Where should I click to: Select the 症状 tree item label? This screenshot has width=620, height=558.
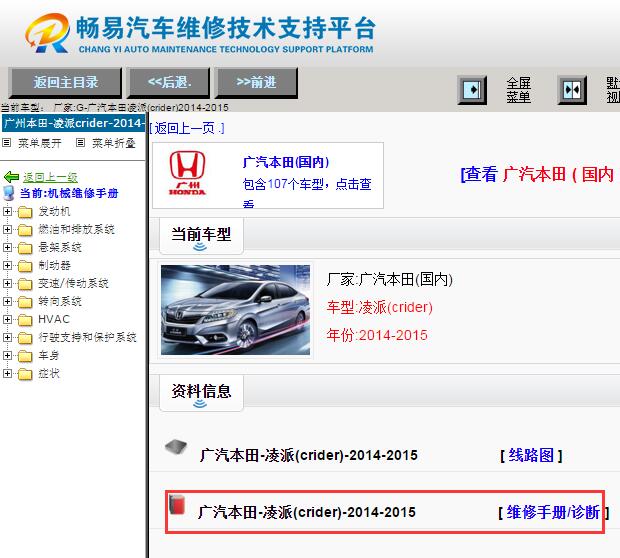pyautogui.click(x=49, y=373)
